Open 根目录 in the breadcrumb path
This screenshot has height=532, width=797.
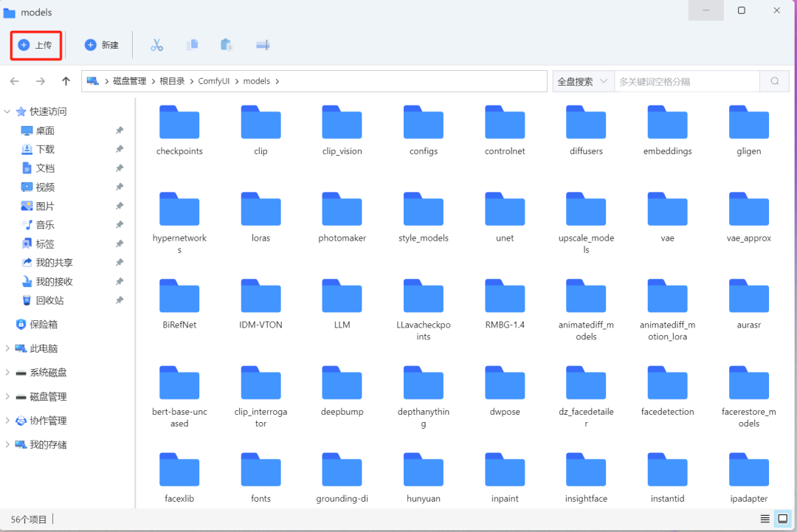coord(172,81)
